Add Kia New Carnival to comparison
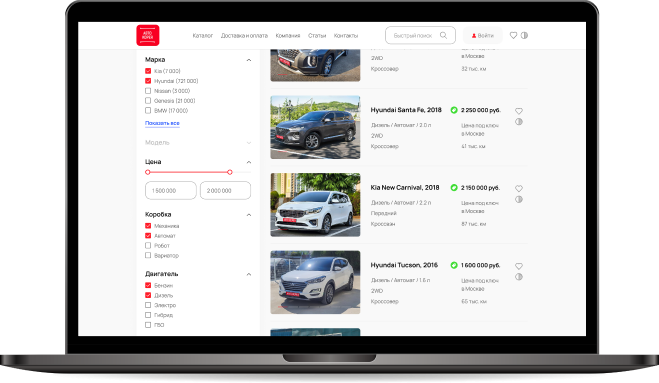Viewport: 659px width, 383px height. [519, 199]
